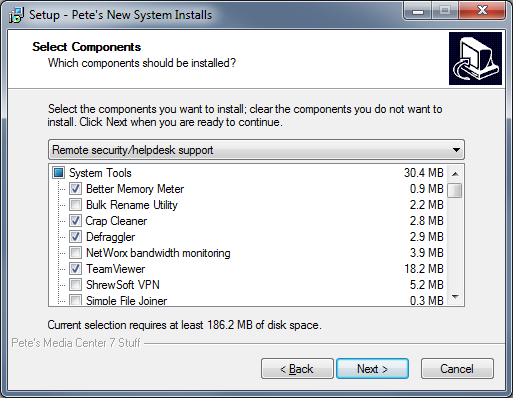
Task: Click the component list scroll down arrow
Action: point(455,296)
